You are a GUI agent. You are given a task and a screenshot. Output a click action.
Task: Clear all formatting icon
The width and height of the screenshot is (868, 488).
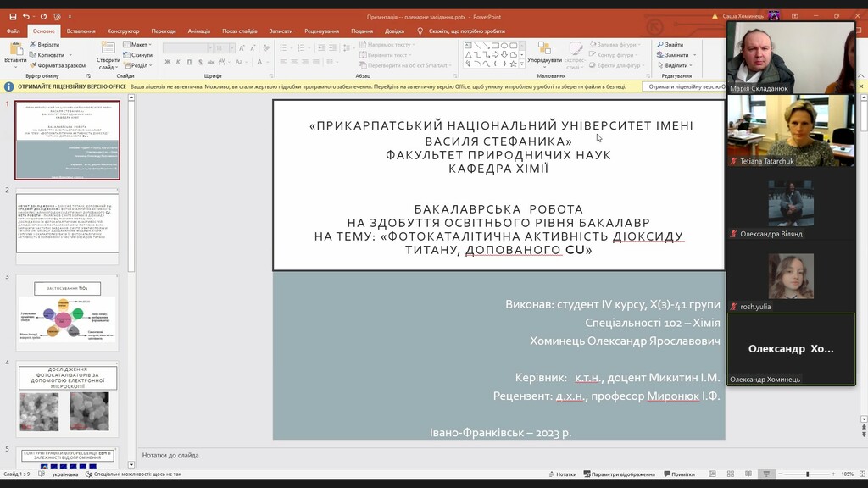click(x=266, y=48)
